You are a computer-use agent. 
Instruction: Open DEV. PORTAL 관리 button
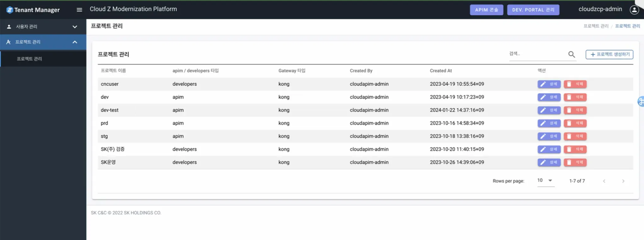point(533,10)
